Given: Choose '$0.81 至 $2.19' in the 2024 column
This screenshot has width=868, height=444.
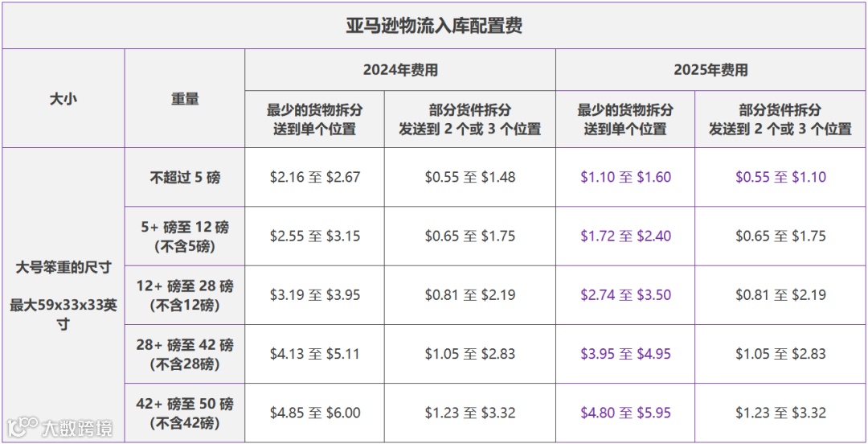Looking at the screenshot, I should coord(470,295).
